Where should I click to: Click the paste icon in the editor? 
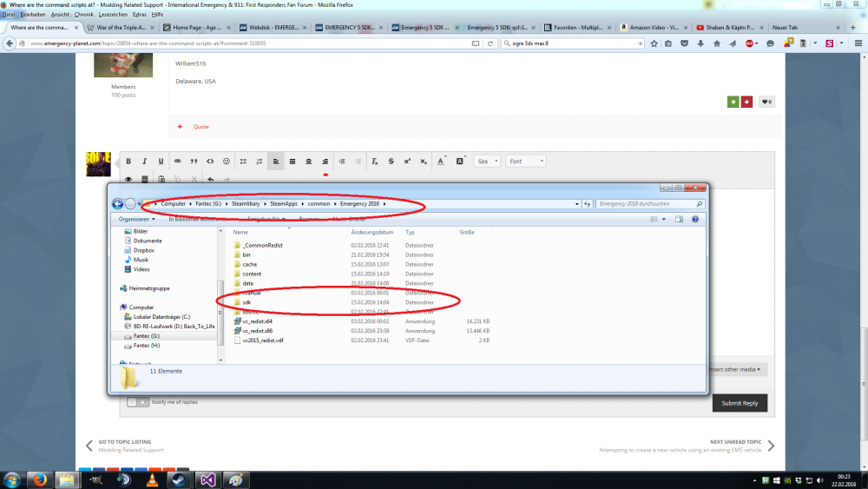click(161, 180)
